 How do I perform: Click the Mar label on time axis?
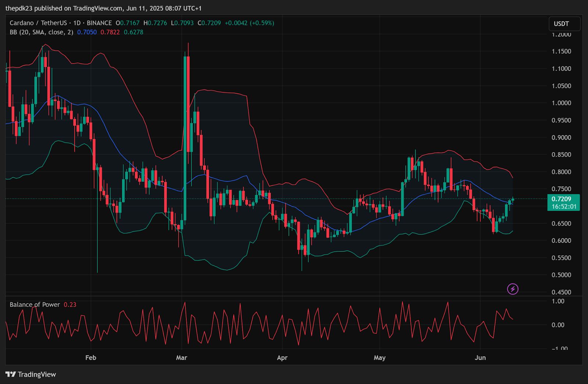[x=182, y=358]
